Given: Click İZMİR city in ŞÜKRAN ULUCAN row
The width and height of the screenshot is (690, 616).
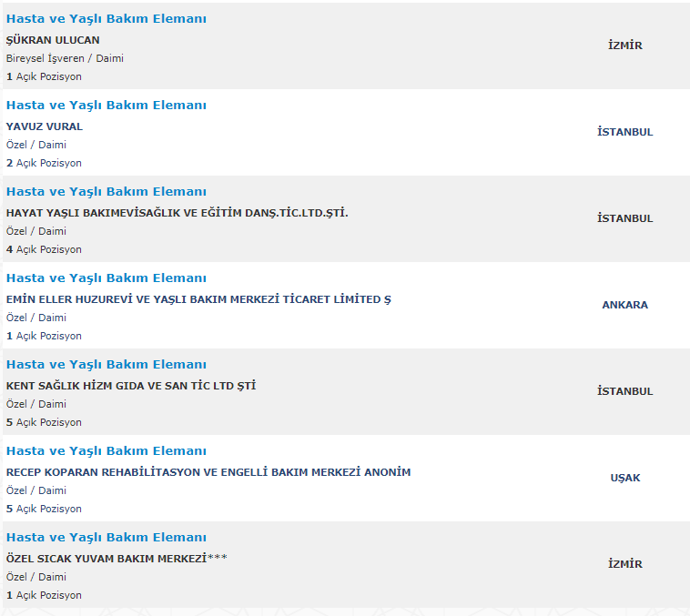Looking at the screenshot, I should 625,45.
